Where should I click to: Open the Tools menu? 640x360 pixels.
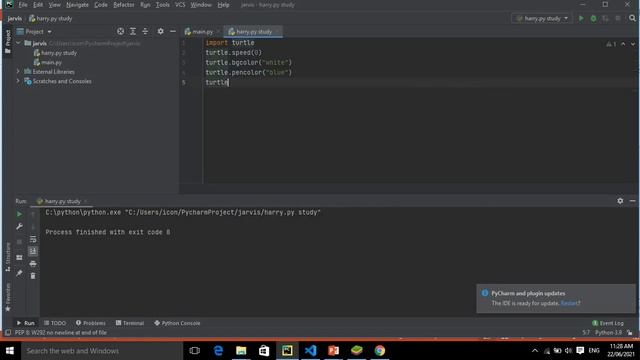click(x=162, y=5)
